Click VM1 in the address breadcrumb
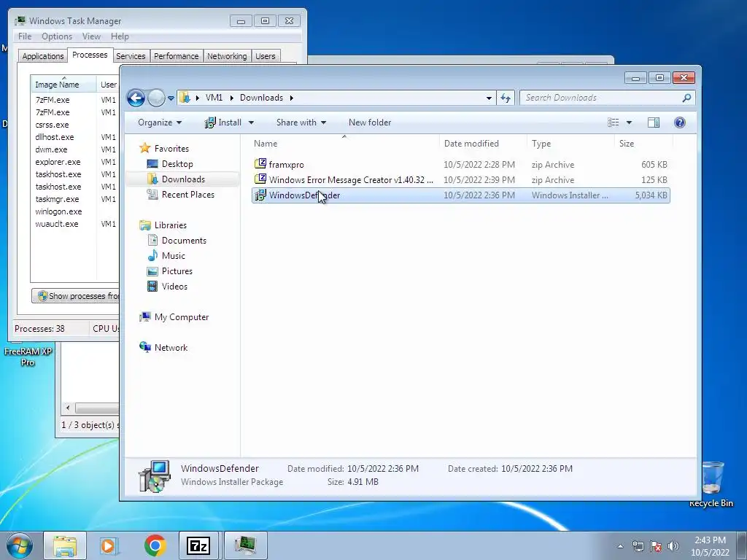The height and width of the screenshot is (560, 747). pos(214,98)
